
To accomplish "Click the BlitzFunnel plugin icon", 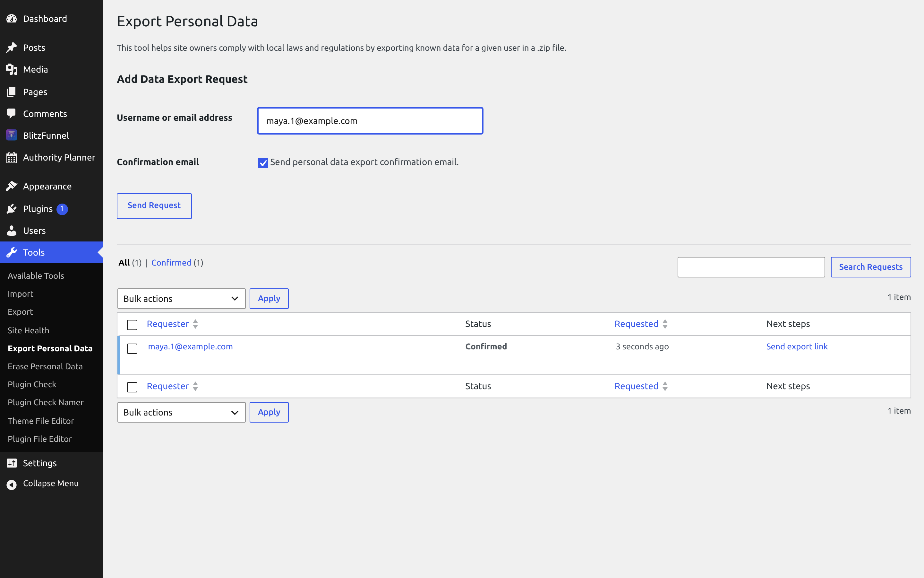I will click(x=12, y=135).
